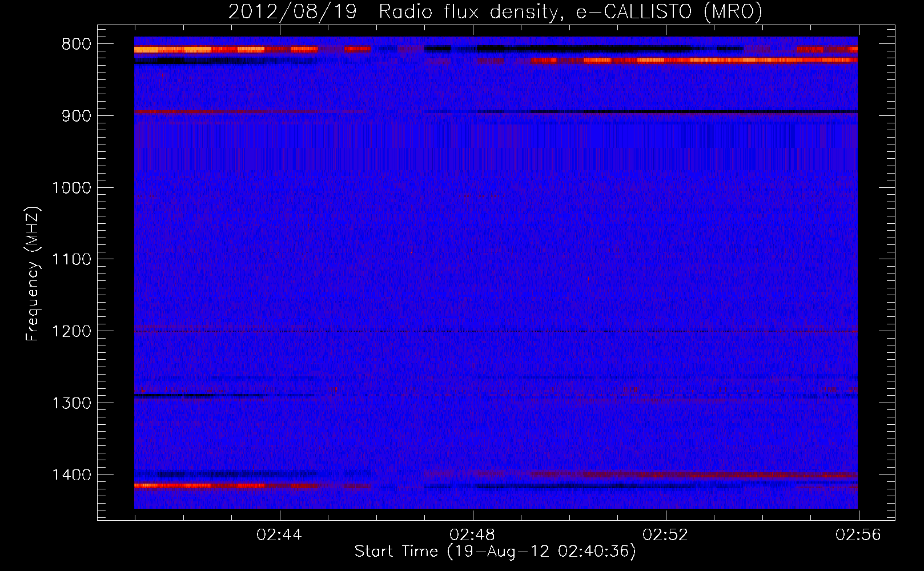Select the 1200 frequency tick label
This screenshot has width=924, height=571.
coord(71,331)
